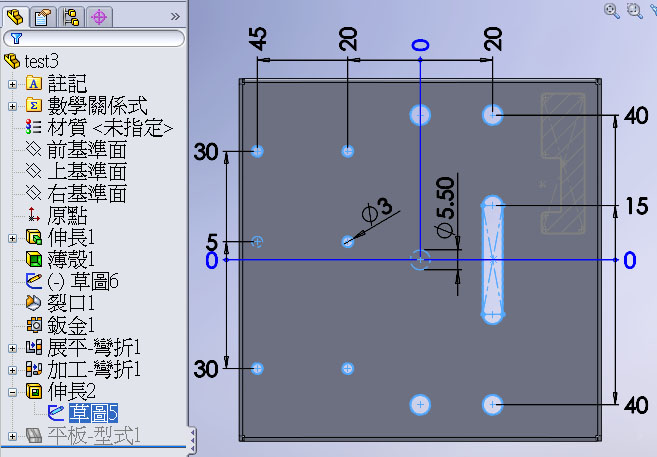Click the blue 0 dimension at top
The width and height of the screenshot is (657, 457).
pos(420,45)
